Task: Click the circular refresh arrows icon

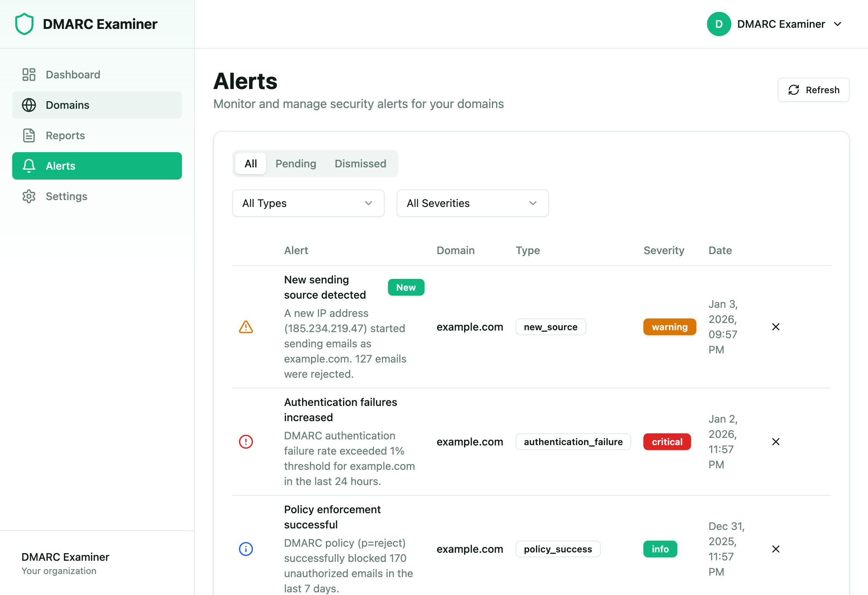Action: (794, 90)
